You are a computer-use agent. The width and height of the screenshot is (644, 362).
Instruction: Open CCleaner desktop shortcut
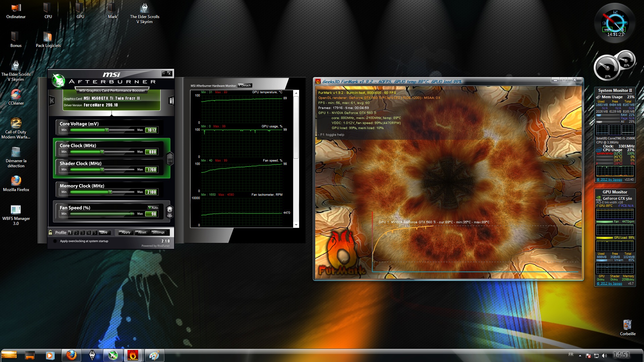click(x=16, y=95)
